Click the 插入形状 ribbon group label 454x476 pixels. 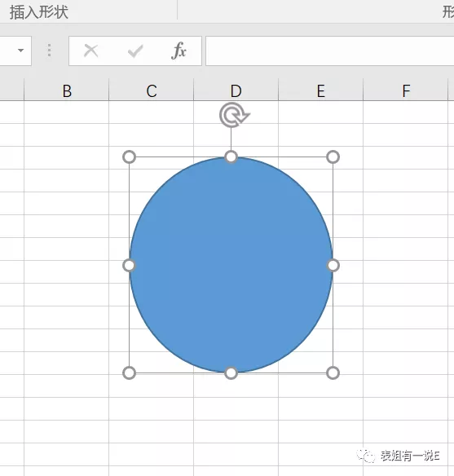click(x=39, y=12)
